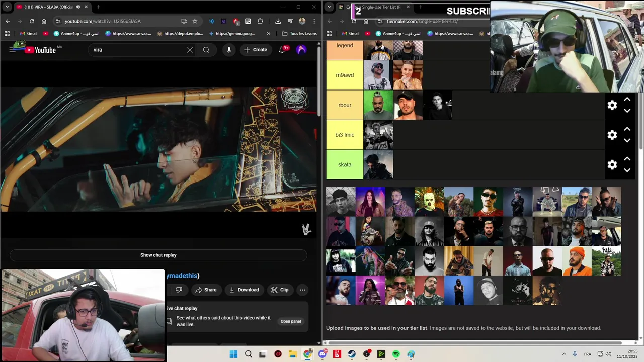Download the YouTube video
Image resolution: width=644 pixels, height=362 pixels.
click(x=244, y=290)
